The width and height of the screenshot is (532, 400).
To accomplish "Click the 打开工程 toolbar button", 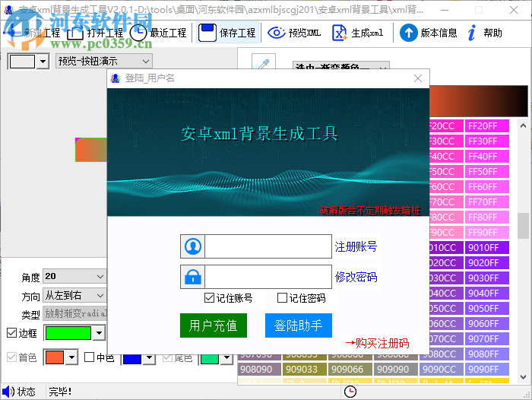I will coord(95,33).
